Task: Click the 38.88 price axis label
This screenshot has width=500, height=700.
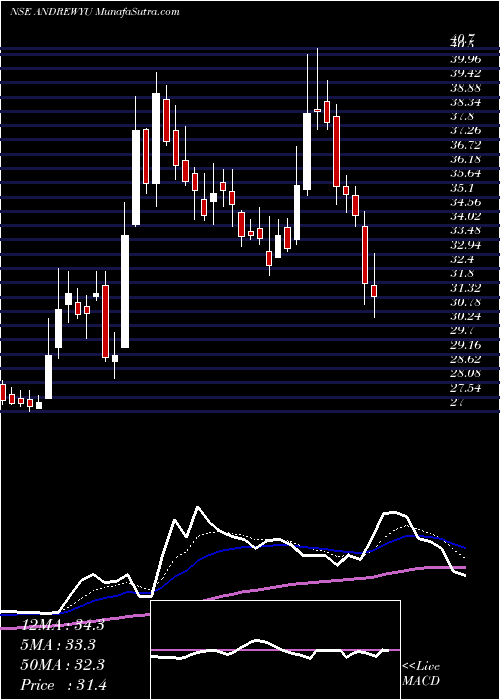Action: 466,88
